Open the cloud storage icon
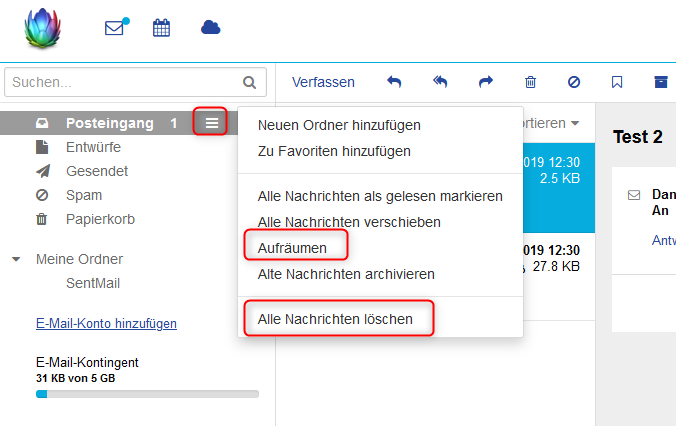Screen dimensions: 676x426 pyautogui.click(x=210, y=28)
